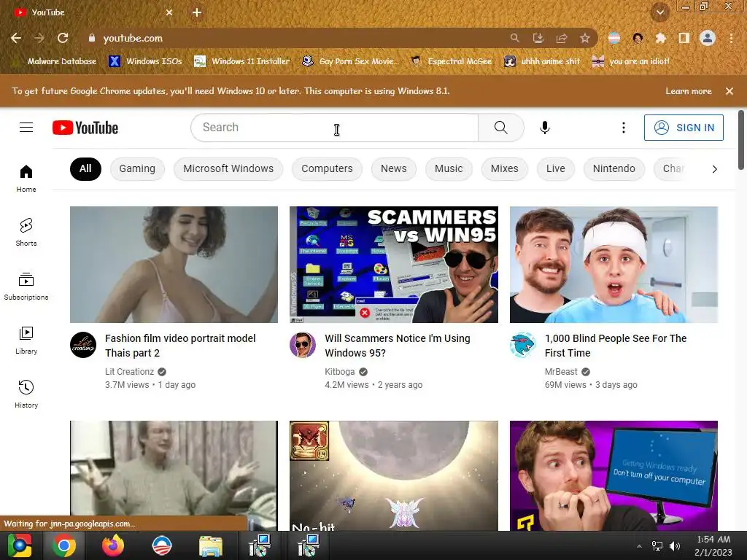Select the Mixes filter chip
This screenshot has height=560, width=747.
coord(505,169)
